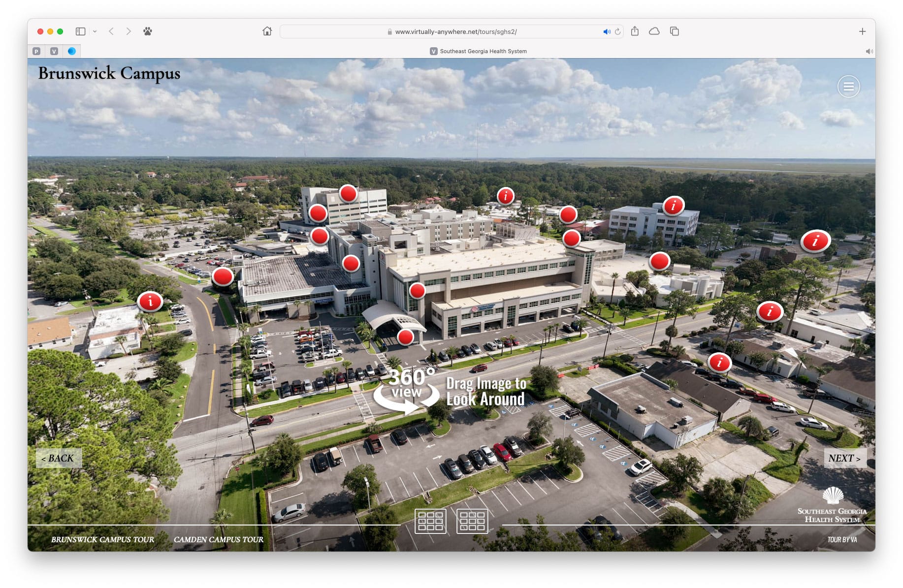Click the red hotspot on the entrance canopy
903x588 pixels.
click(x=405, y=337)
